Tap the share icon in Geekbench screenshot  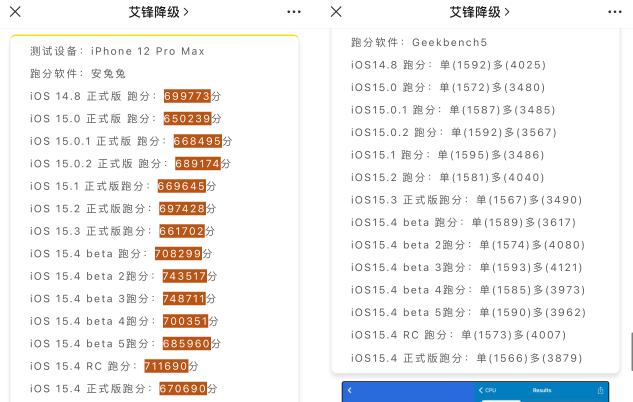pyautogui.click(x=600, y=390)
